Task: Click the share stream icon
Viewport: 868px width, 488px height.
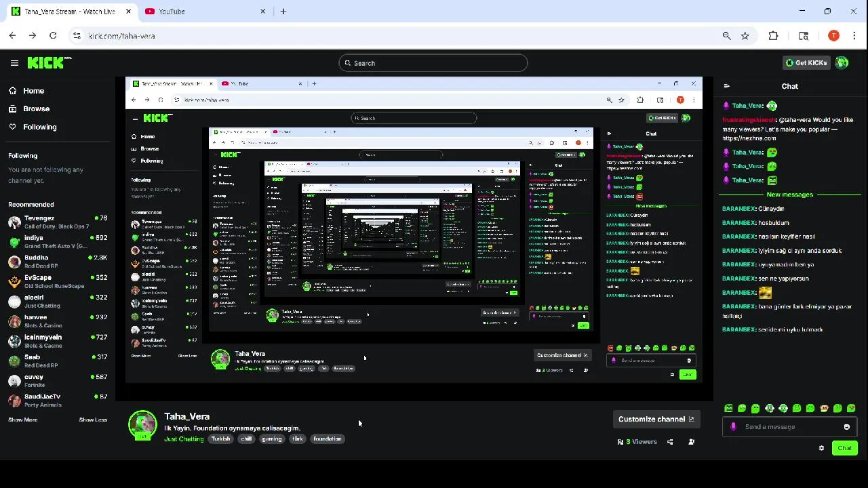Action: pos(670,442)
